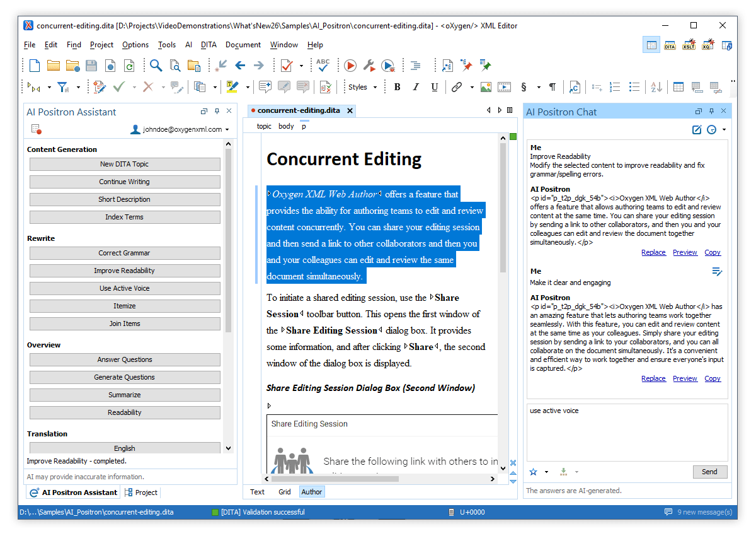Expand the Highlight marker dropdown arrow

247,87
